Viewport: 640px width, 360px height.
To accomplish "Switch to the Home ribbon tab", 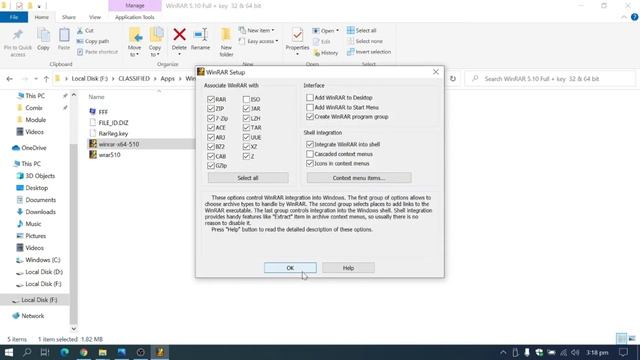I will click(x=42, y=17).
